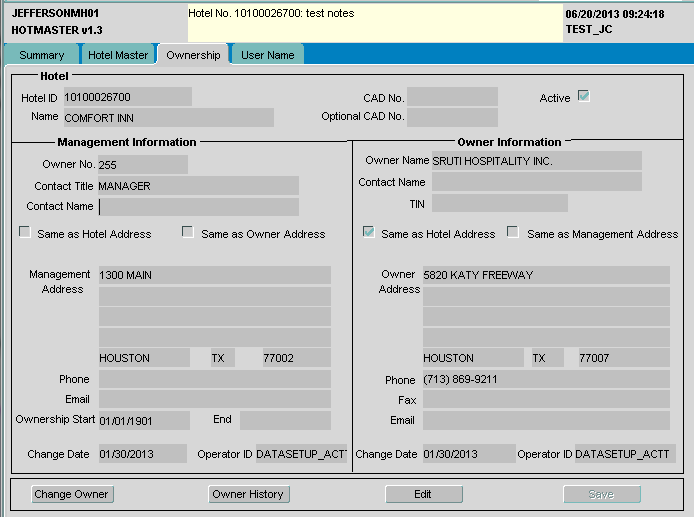
Task: Toggle the Active checkbox
Action: 583,97
